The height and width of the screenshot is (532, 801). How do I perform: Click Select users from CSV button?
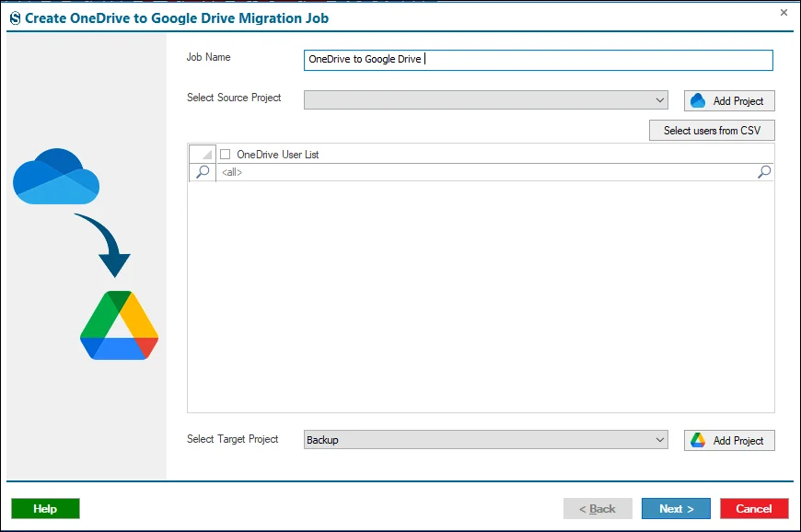pos(712,130)
